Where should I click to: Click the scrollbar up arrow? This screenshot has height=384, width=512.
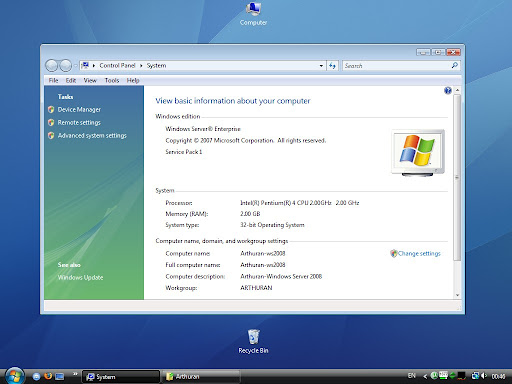tap(457, 90)
